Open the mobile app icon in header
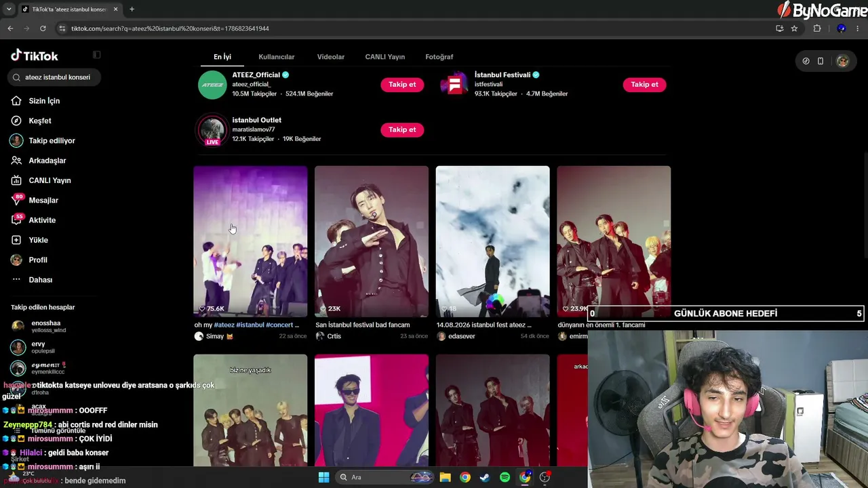Image resolution: width=868 pixels, height=488 pixels. click(x=821, y=61)
